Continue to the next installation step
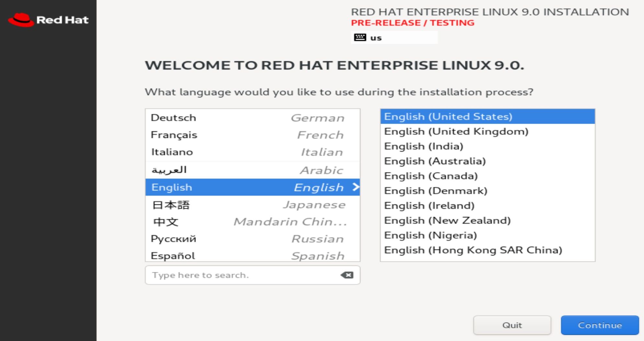644x341 pixels. pos(600,325)
